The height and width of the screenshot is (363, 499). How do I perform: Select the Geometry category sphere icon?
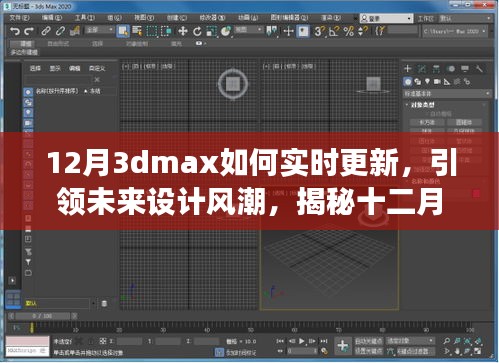407,81
